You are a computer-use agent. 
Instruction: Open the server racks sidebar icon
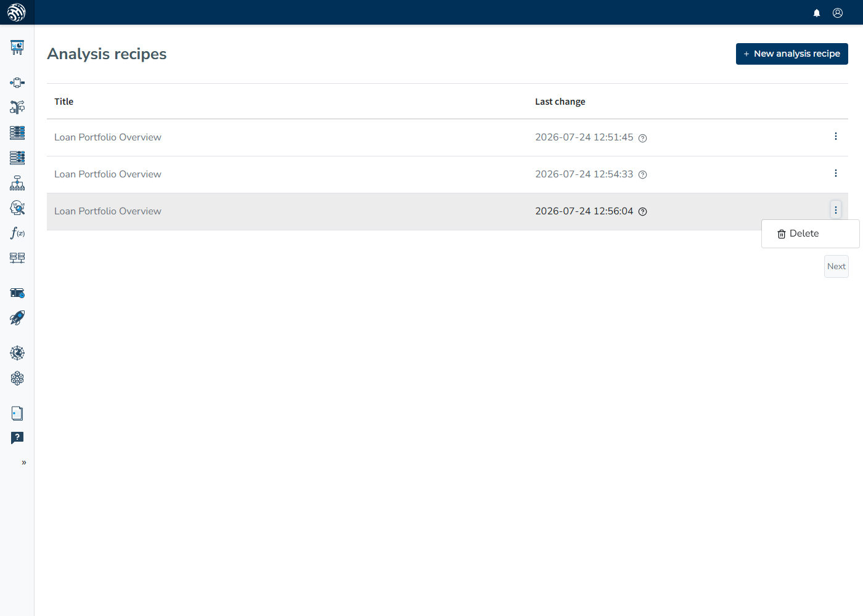pos(17,257)
